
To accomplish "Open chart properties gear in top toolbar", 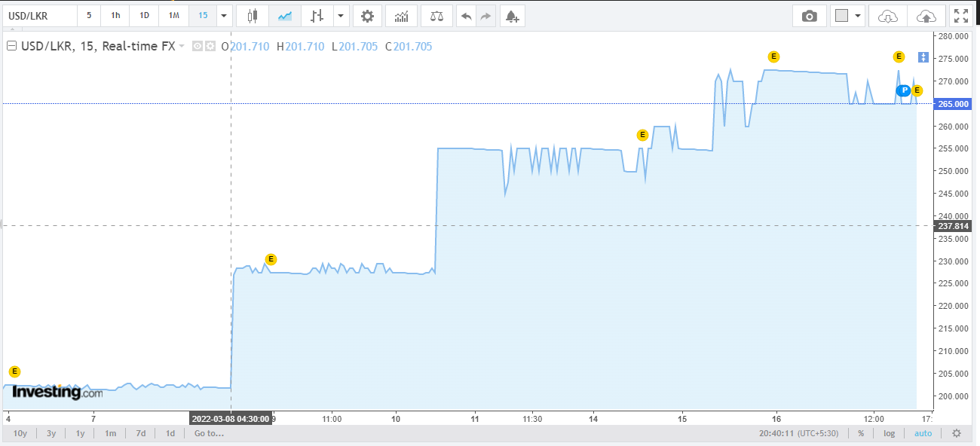I will pos(367,16).
